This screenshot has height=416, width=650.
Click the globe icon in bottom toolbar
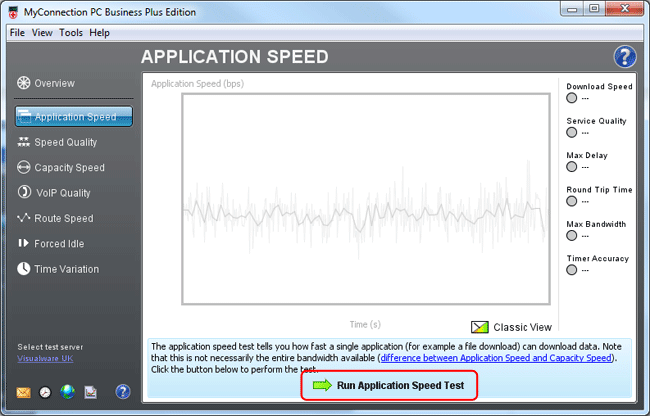click(68, 392)
